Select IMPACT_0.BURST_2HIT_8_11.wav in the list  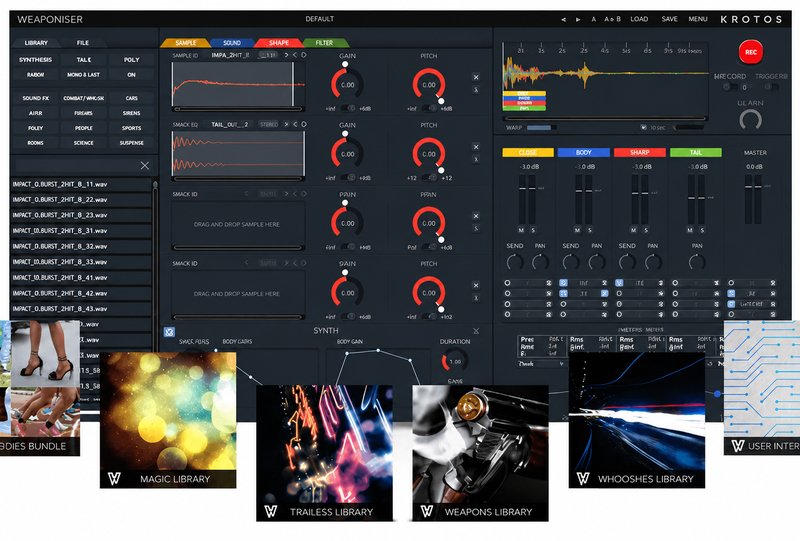click(81, 184)
